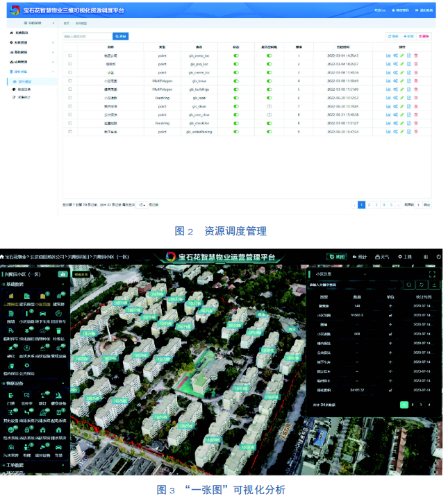Click the blue search button beside the filter box
Viewport: 448px width, 499px height.
tap(121, 36)
